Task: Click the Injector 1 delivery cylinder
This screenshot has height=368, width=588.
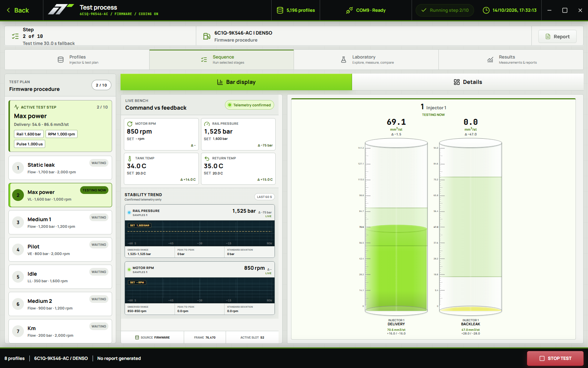Action: [x=396, y=226]
